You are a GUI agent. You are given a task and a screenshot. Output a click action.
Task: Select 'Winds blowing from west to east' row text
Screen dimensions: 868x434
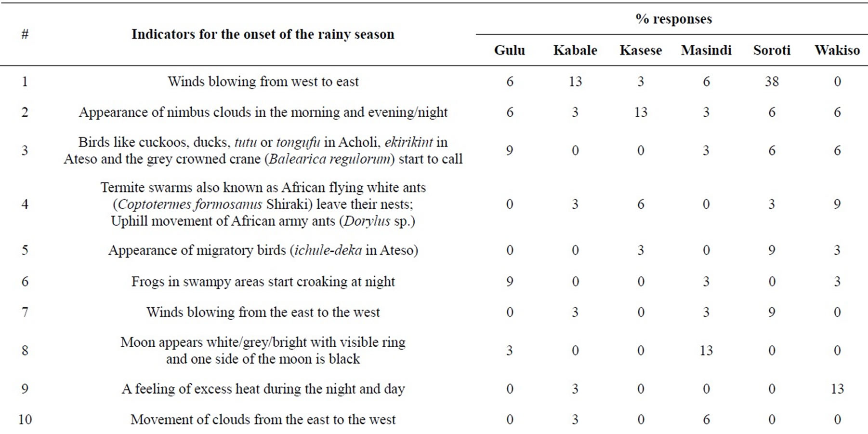(263, 81)
